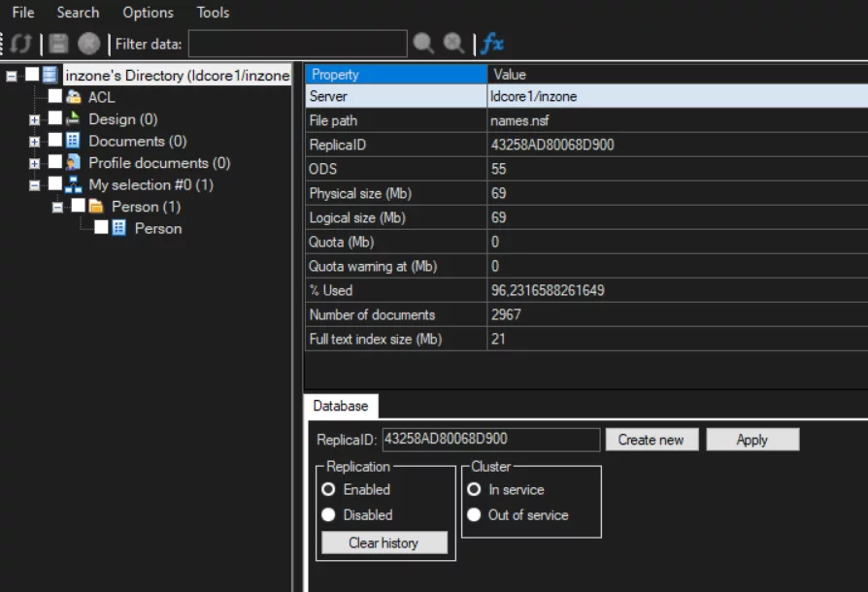Select the Replication Disabled radio button
Image resolution: width=868 pixels, height=592 pixels.
(328, 515)
